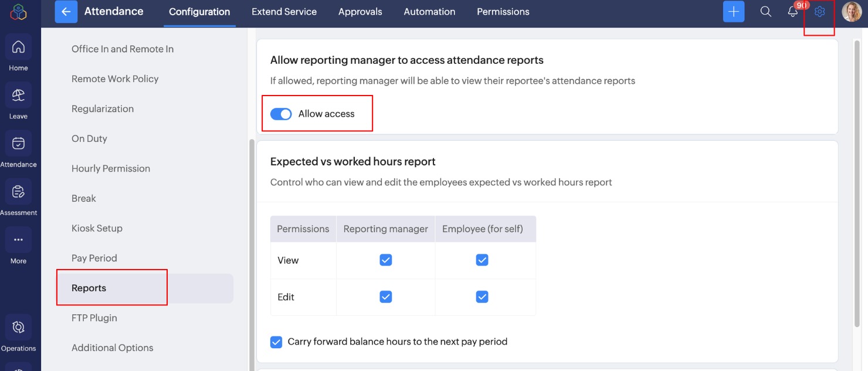Click the back arrow beside Attendance
The height and width of the screenshot is (371, 868).
coord(66,12)
